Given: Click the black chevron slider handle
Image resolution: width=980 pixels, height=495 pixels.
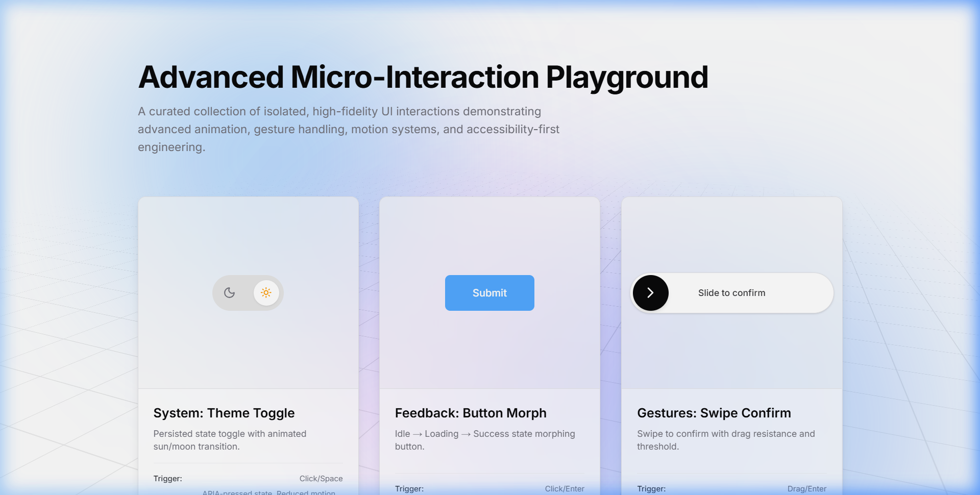Looking at the screenshot, I should 651,293.
